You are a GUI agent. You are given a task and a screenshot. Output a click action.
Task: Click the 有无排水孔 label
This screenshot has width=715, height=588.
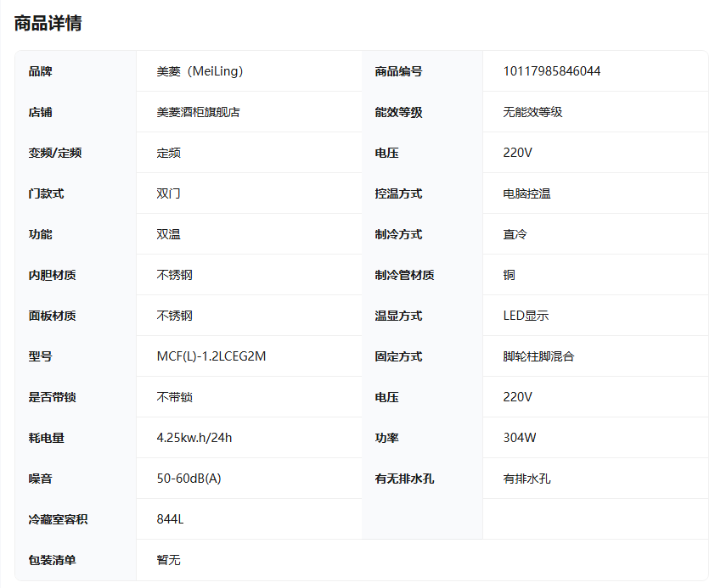[404, 479]
